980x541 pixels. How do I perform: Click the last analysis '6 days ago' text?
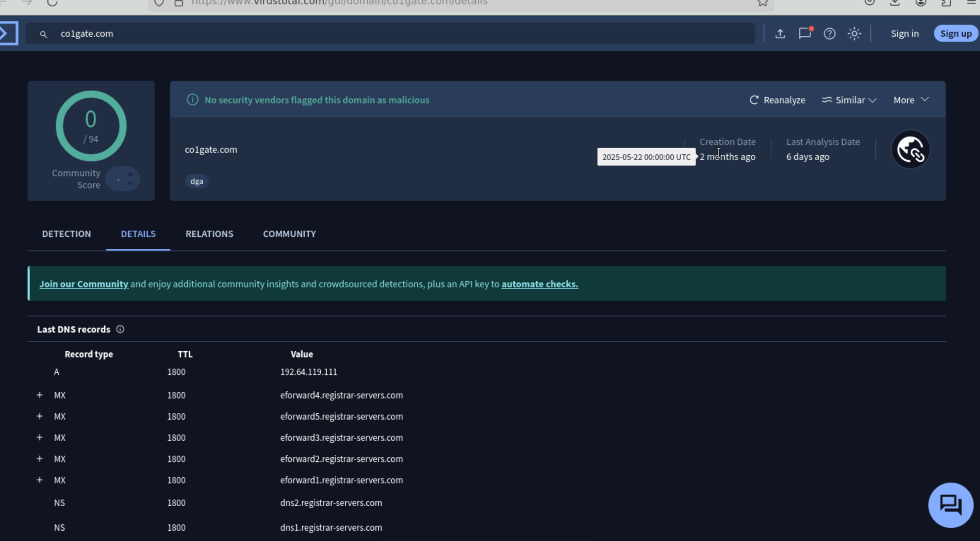click(x=808, y=157)
